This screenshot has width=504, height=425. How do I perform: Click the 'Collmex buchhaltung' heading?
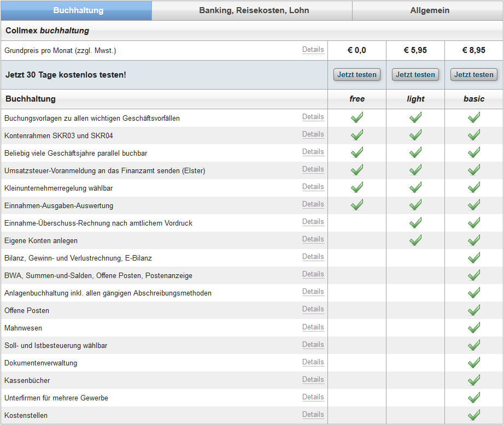47,31
